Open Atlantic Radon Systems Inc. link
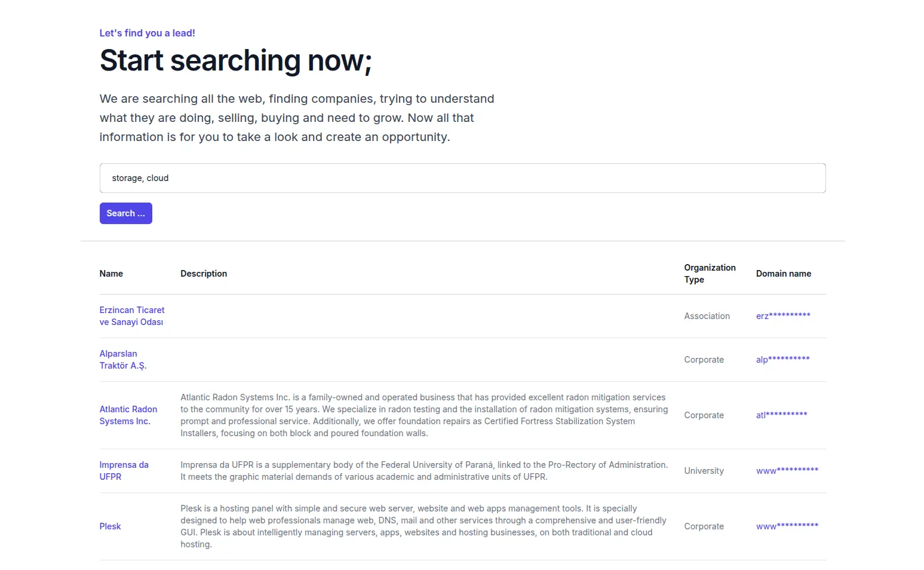The width and height of the screenshot is (924, 570). [128, 415]
